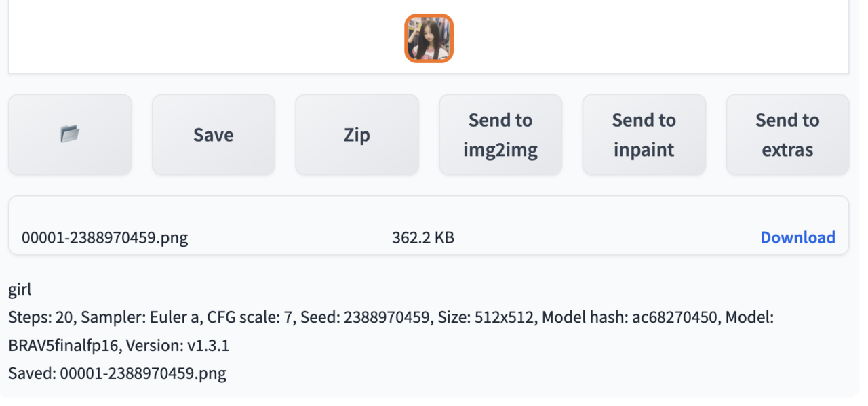Click the 'girl' prompt text

20,290
